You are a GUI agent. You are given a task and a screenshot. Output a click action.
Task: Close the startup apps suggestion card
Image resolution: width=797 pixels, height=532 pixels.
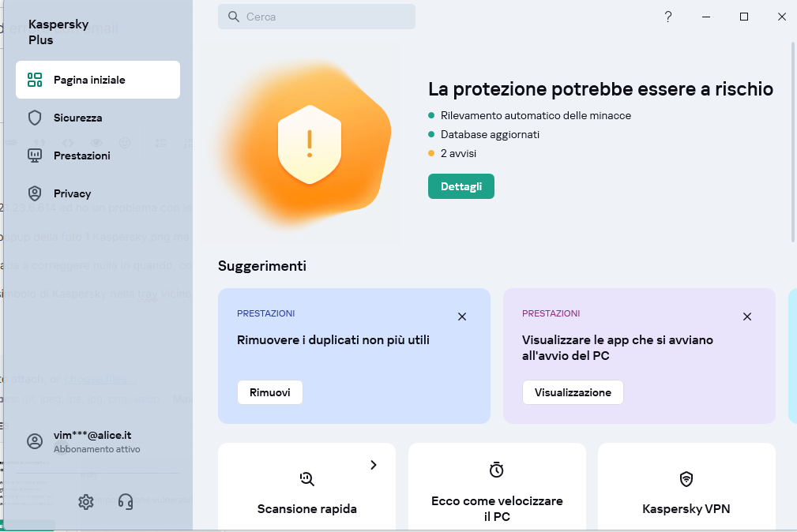click(x=747, y=317)
